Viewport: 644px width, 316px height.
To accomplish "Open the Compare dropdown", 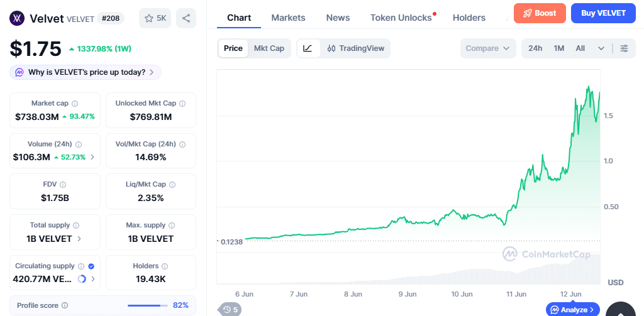I will [x=488, y=48].
